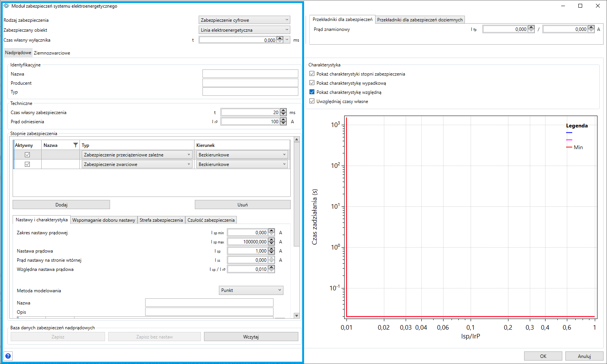Switch to Nadprądowe tab
Image resolution: width=607 pixels, height=364 pixels.
[x=18, y=53]
